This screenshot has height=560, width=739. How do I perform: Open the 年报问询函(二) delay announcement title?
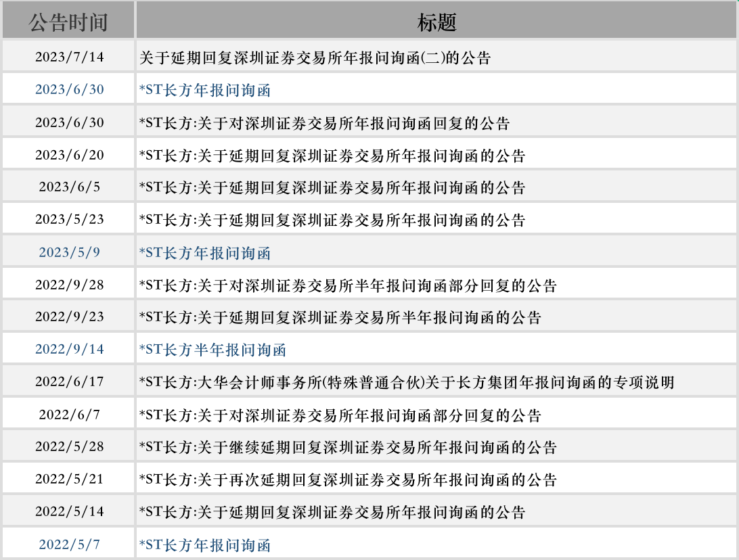315,57
